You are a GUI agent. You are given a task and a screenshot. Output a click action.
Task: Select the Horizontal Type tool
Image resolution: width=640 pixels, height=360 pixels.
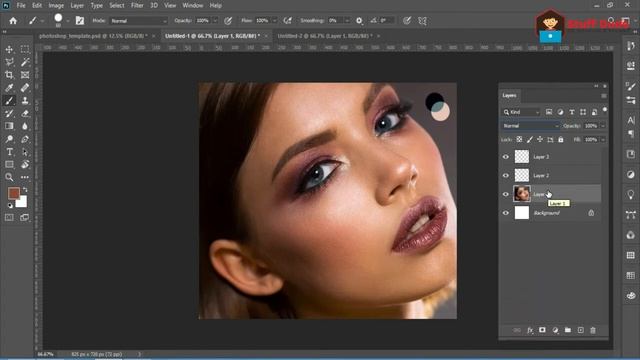click(x=9, y=152)
